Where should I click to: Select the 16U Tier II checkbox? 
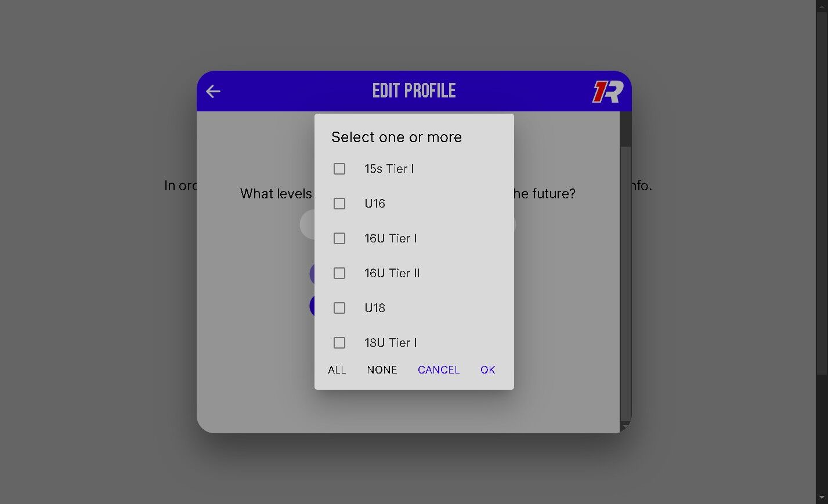point(339,273)
